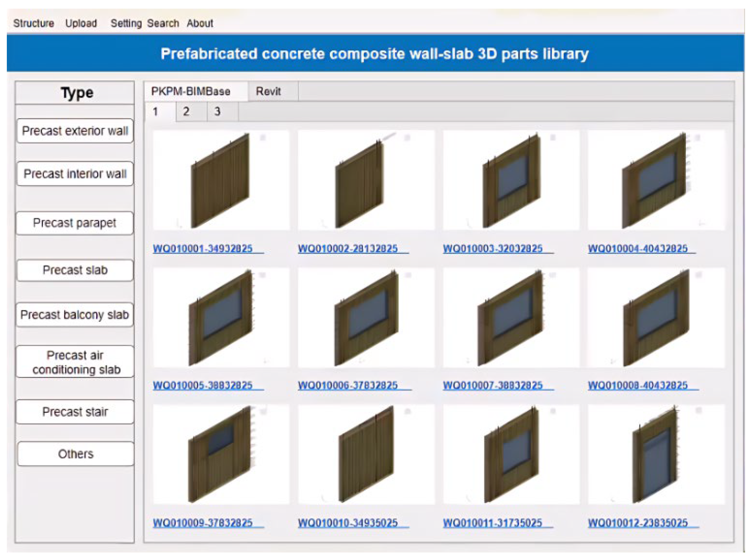
Task: Select the WQ010009 wall panel thumbnail
Action: (221, 454)
